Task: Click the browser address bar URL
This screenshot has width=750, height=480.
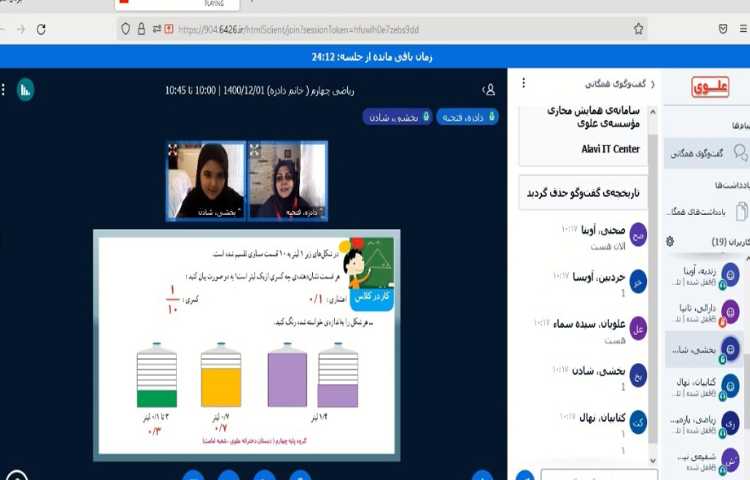Action: pyautogui.click(x=300, y=29)
